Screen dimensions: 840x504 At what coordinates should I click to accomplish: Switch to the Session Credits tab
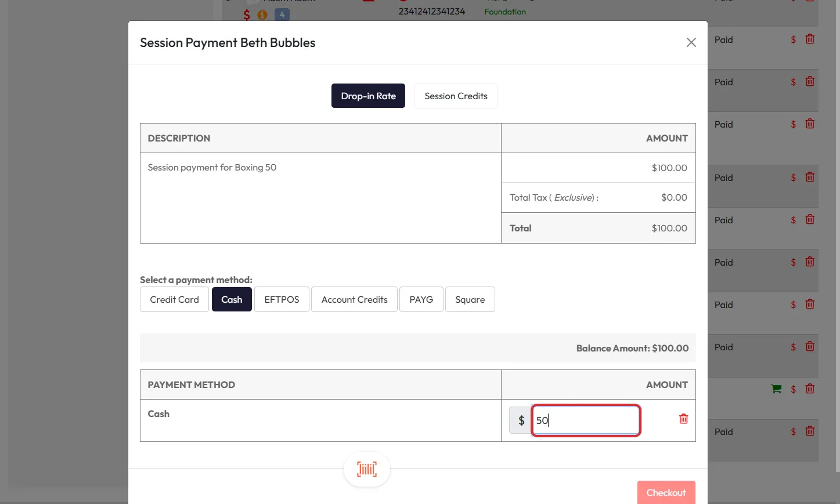pos(456,96)
